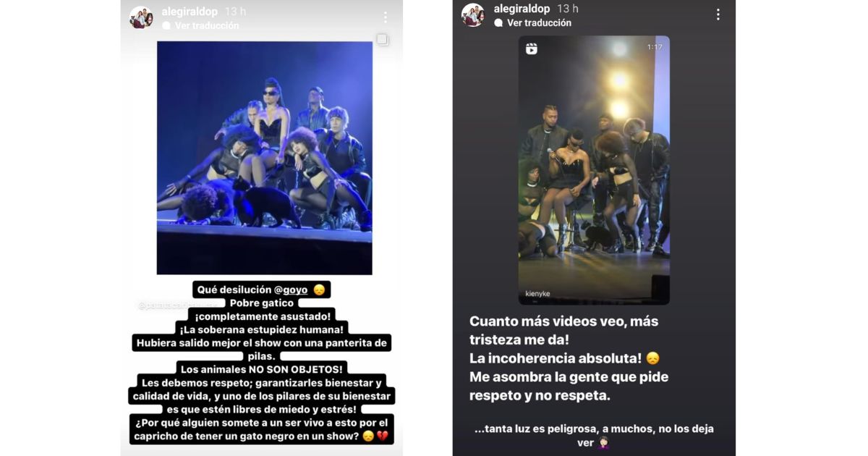Viewport: 868px width, 456px height.
Task: Tap the Reels icon on embedded video
Action: click(x=532, y=48)
